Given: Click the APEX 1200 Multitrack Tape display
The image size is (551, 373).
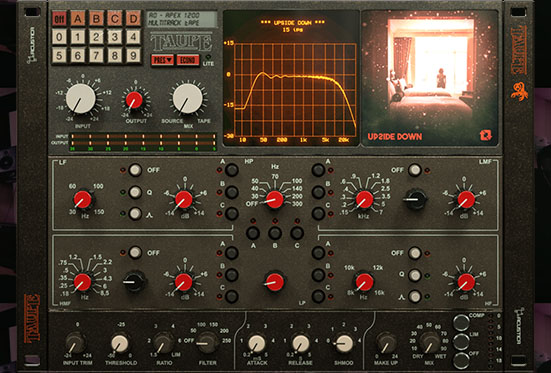Looking at the screenshot, I should pos(182,19).
